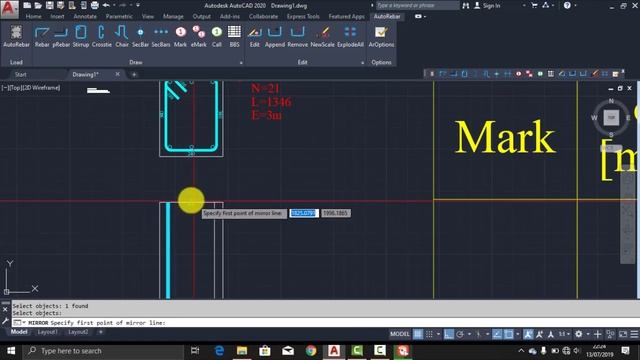
Task: Click Sign In button
Action: [487, 5]
